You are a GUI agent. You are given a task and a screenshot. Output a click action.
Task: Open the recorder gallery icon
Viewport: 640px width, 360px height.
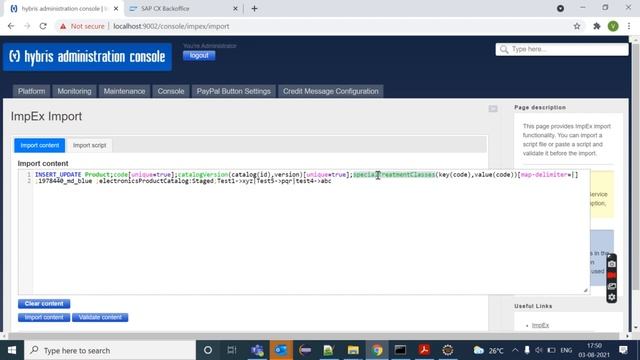click(611, 287)
